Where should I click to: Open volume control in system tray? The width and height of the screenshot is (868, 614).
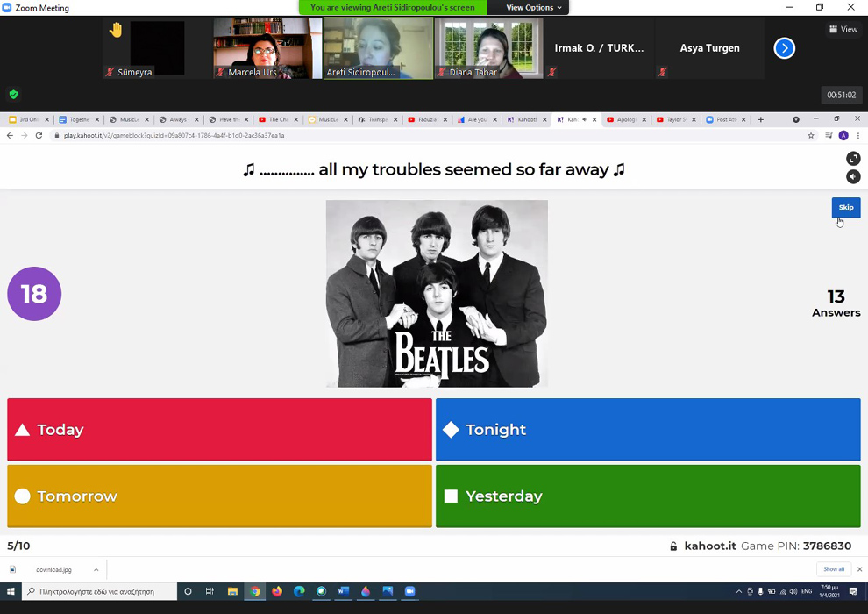(793, 591)
